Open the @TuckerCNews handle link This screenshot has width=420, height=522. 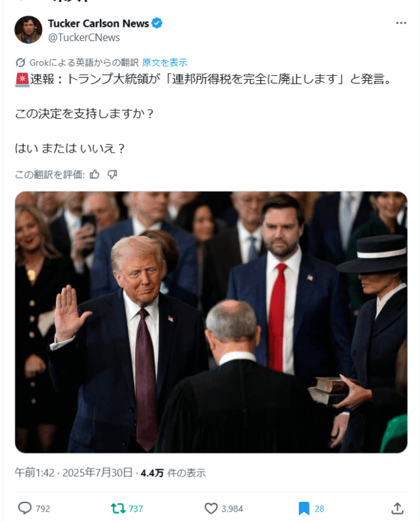tap(84, 38)
